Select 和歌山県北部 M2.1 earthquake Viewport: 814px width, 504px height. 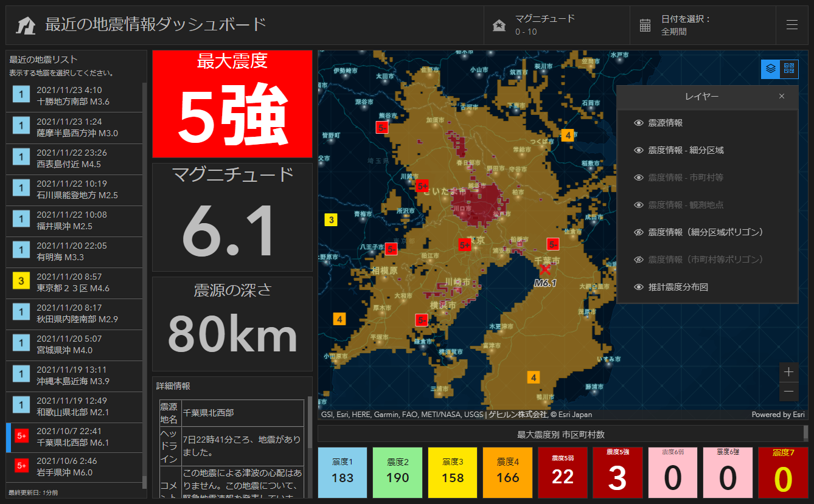pos(74,407)
